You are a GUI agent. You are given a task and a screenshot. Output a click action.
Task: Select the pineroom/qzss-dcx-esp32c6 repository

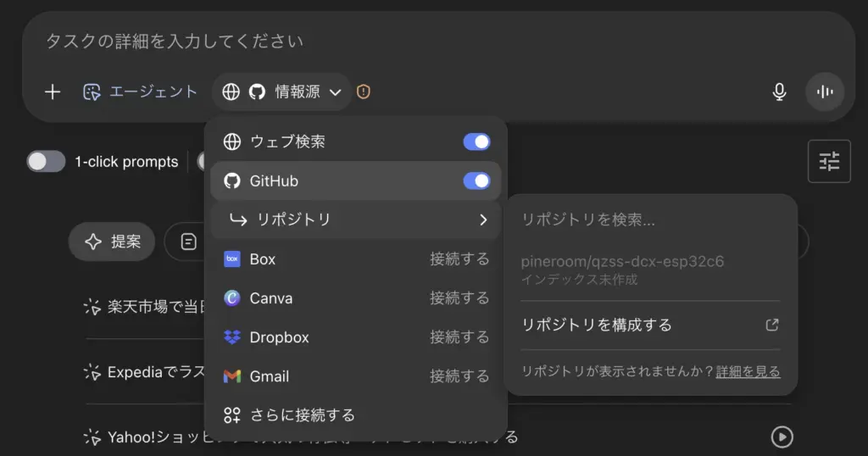pos(622,269)
